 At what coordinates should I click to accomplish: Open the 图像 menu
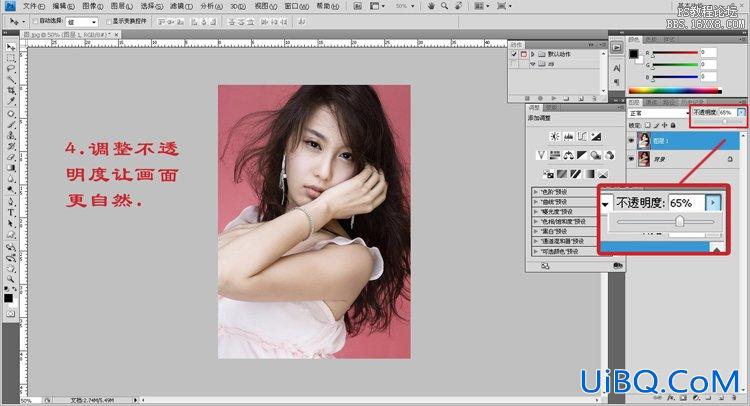(92, 6)
